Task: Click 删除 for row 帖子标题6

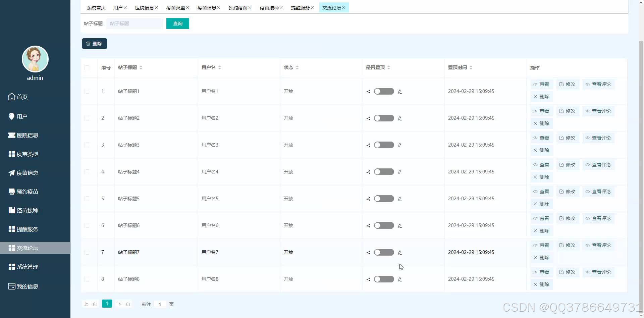Action: click(541, 231)
